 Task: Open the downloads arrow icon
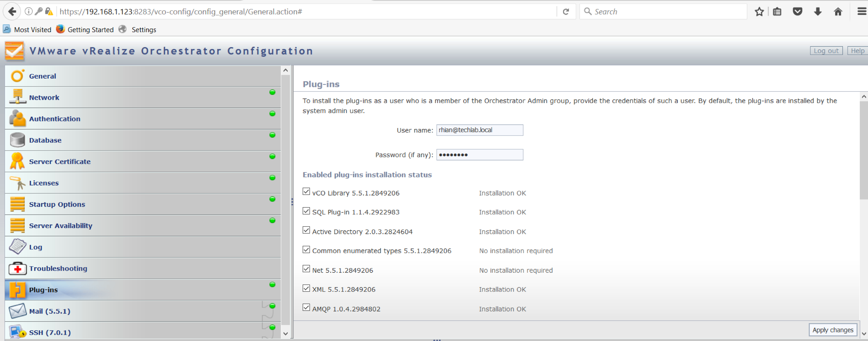[x=818, y=12]
